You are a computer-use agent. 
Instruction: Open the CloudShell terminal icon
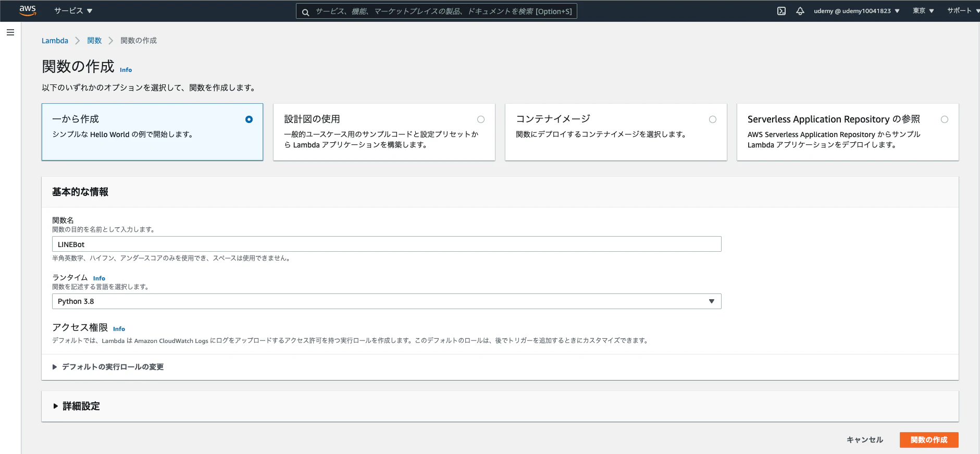781,11
